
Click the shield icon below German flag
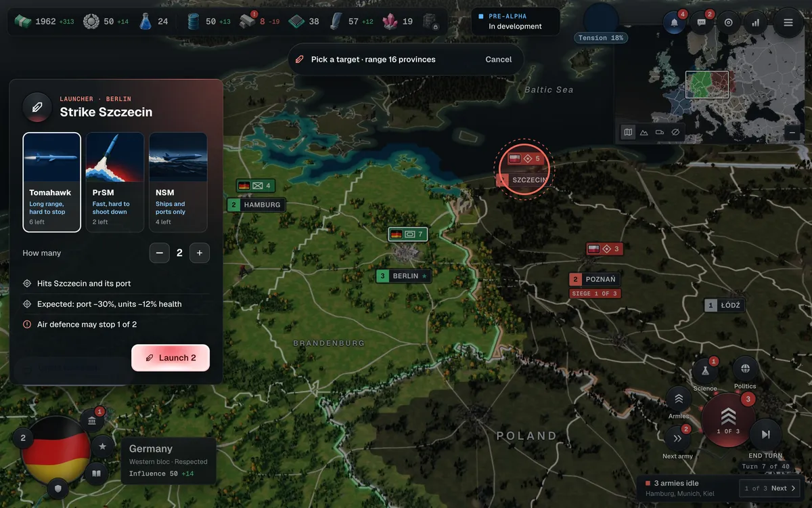click(x=59, y=488)
